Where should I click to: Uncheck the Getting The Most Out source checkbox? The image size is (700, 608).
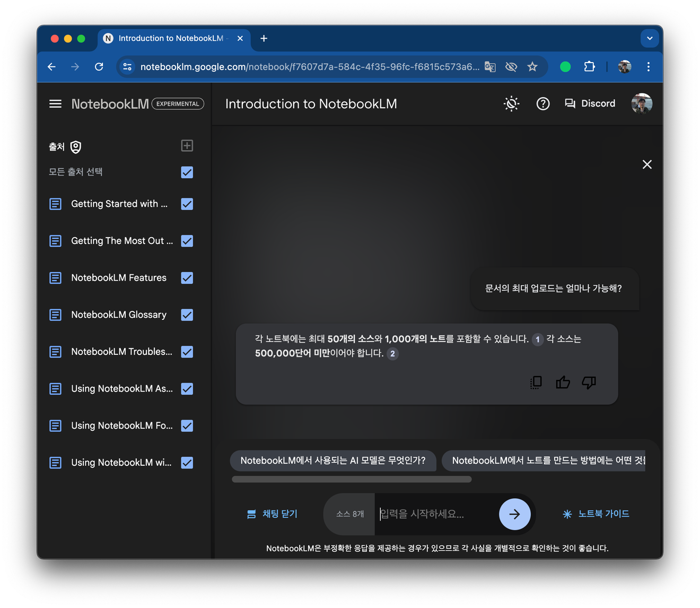pyautogui.click(x=187, y=241)
